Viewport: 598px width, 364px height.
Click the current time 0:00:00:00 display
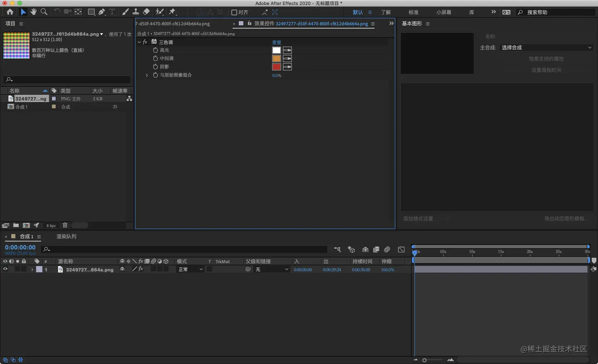point(20,247)
